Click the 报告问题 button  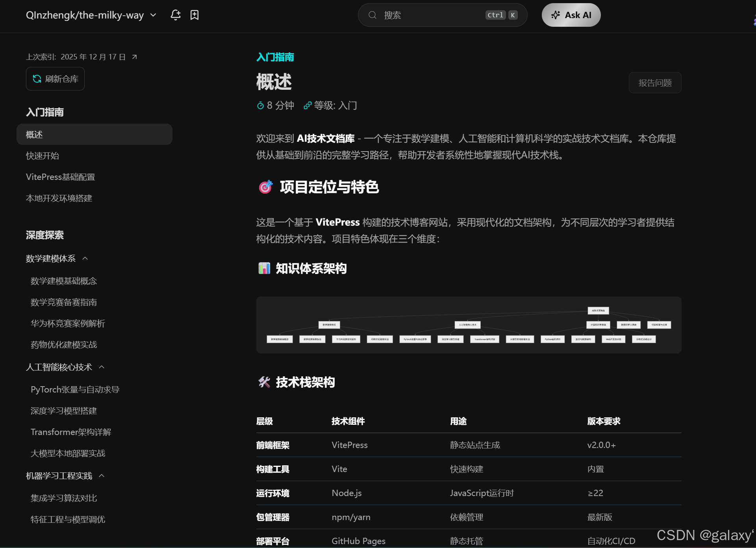coord(655,83)
